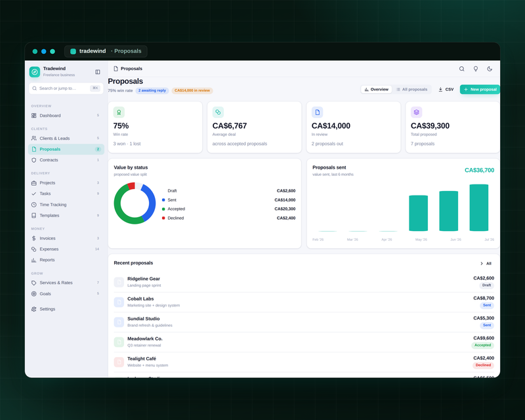Click the Cobalt Labs document icon
The image size is (525, 420).
pyautogui.click(x=119, y=302)
